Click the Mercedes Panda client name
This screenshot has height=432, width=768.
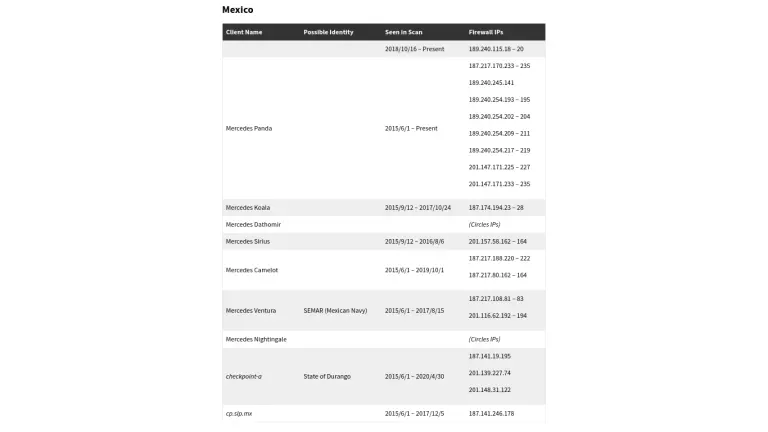pyautogui.click(x=249, y=128)
